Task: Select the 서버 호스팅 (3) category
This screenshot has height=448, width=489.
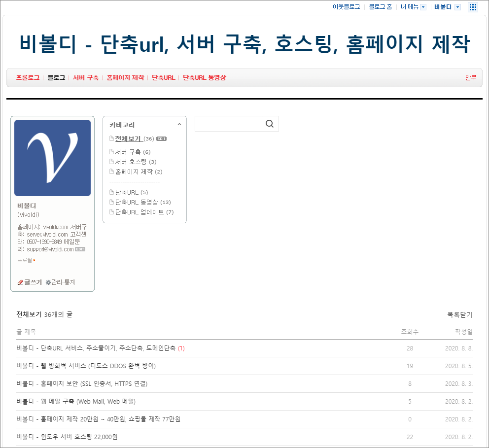Action: (x=136, y=162)
